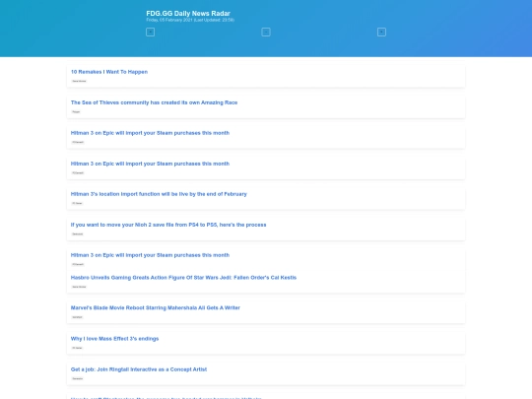Open 'Why I love Mass Effect 3's endings'
Viewport: 532px width, 399px height.
coord(114,339)
